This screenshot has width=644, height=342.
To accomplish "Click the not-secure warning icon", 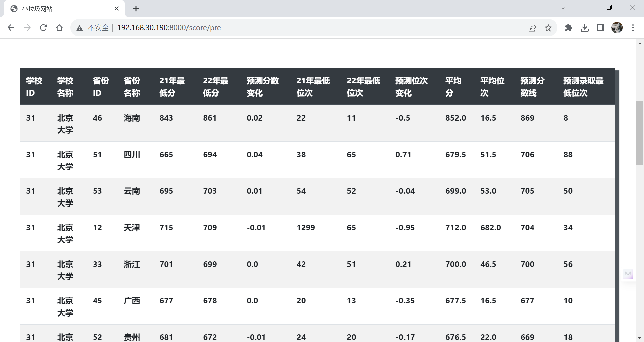I will [79, 28].
